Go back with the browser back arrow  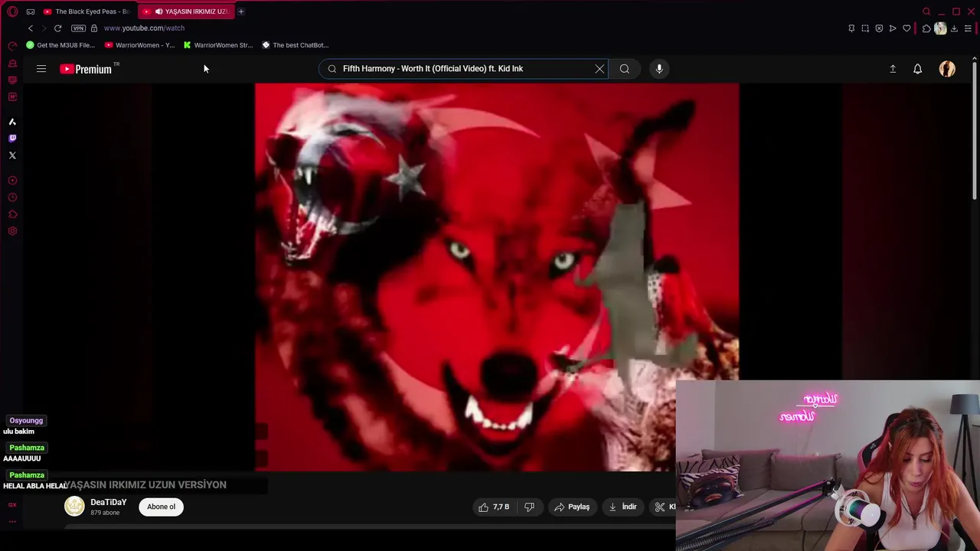point(31,28)
